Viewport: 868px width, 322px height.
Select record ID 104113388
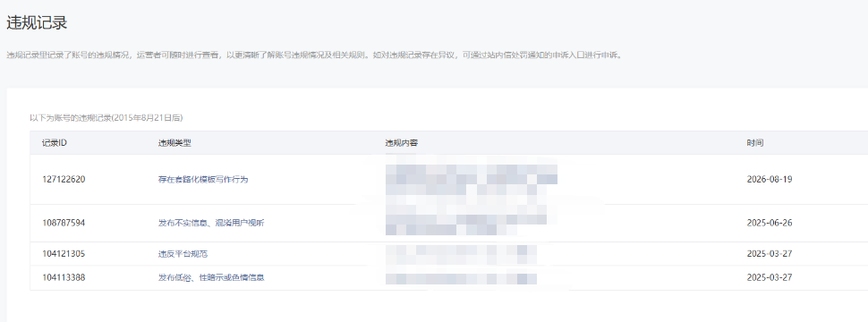[64, 277]
